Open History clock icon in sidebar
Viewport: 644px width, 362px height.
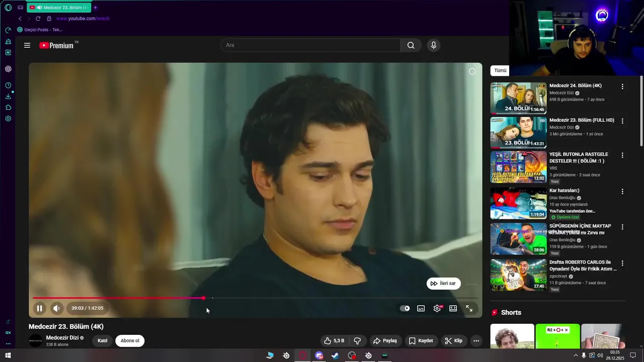click(8, 85)
